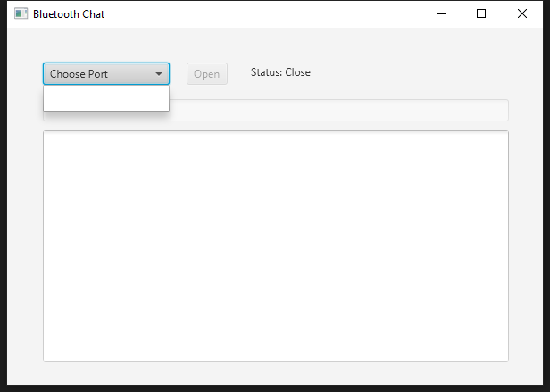The height and width of the screenshot is (392, 550).
Task: Click the Bluetooth Chat app icon
Action: [21, 13]
